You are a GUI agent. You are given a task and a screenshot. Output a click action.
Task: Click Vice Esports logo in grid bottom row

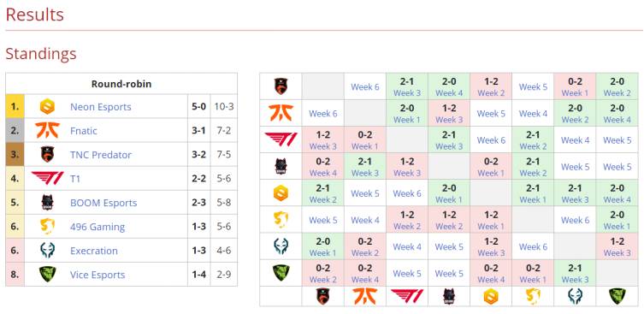617,296
